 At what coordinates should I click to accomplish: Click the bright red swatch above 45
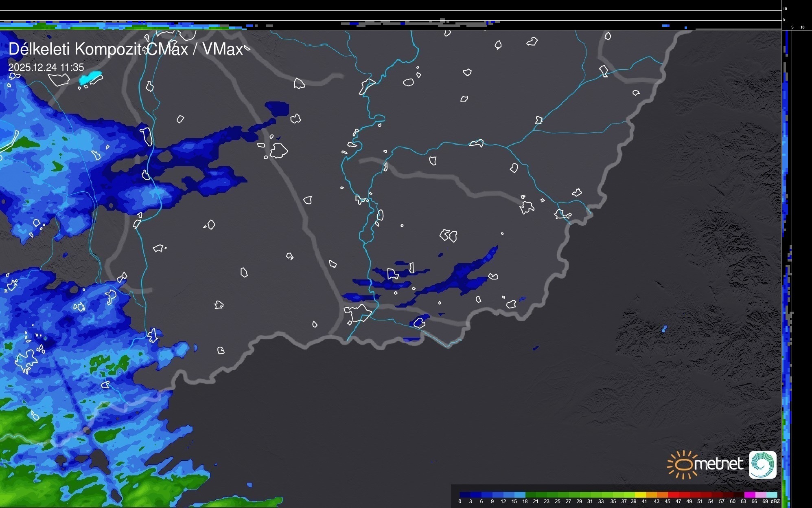[x=673, y=495]
